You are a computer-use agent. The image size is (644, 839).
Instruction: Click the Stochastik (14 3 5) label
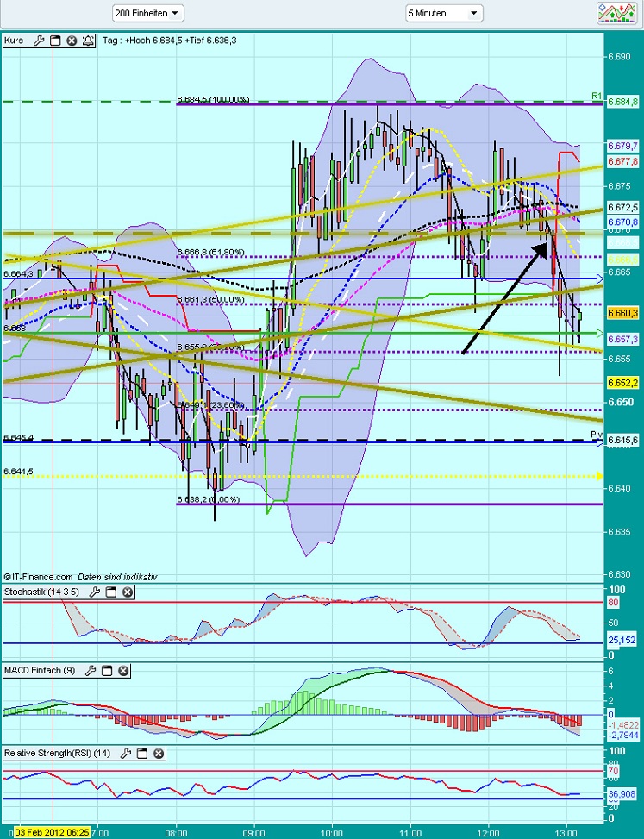click(x=41, y=592)
